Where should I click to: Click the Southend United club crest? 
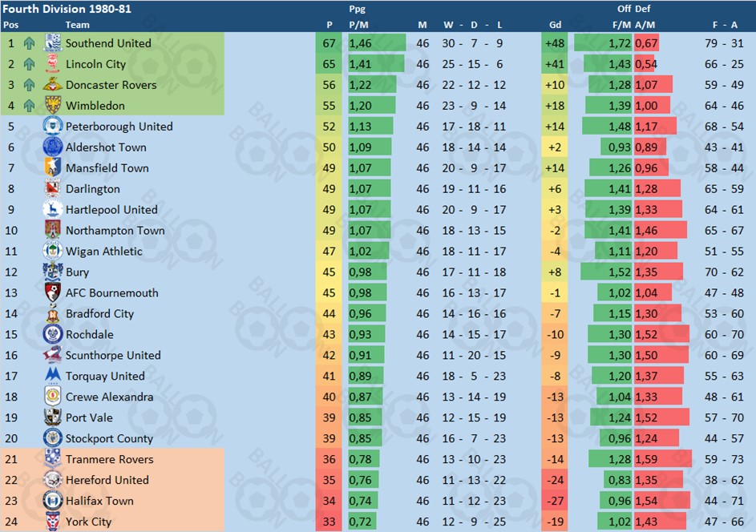(x=53, y=43)
